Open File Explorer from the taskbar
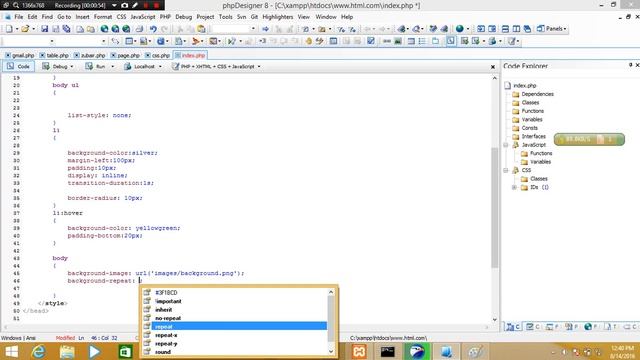This screenshot has width=640, height=360. point(67,351)
